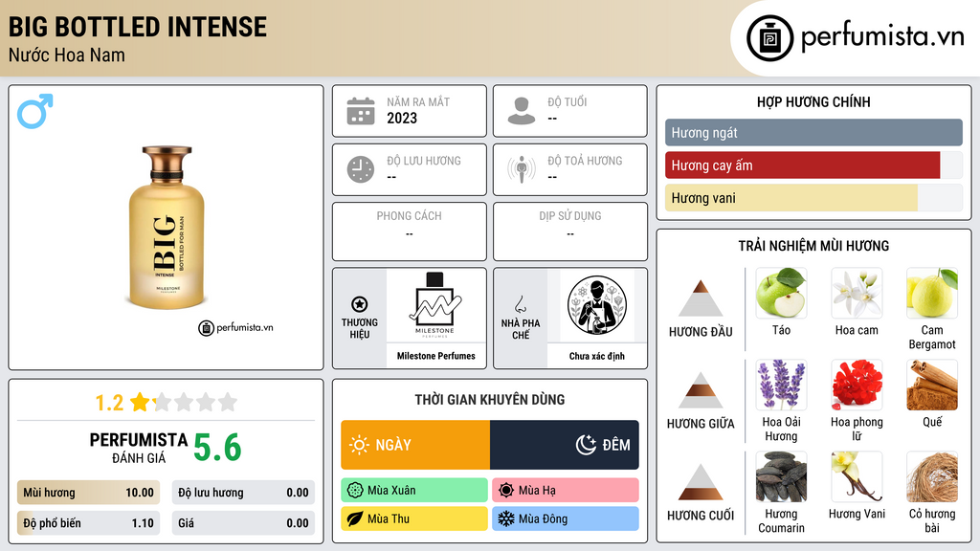Viewport: 980px width, 551px height.
Task: Select the Hương Vani vanilla image
Action: 857,476
